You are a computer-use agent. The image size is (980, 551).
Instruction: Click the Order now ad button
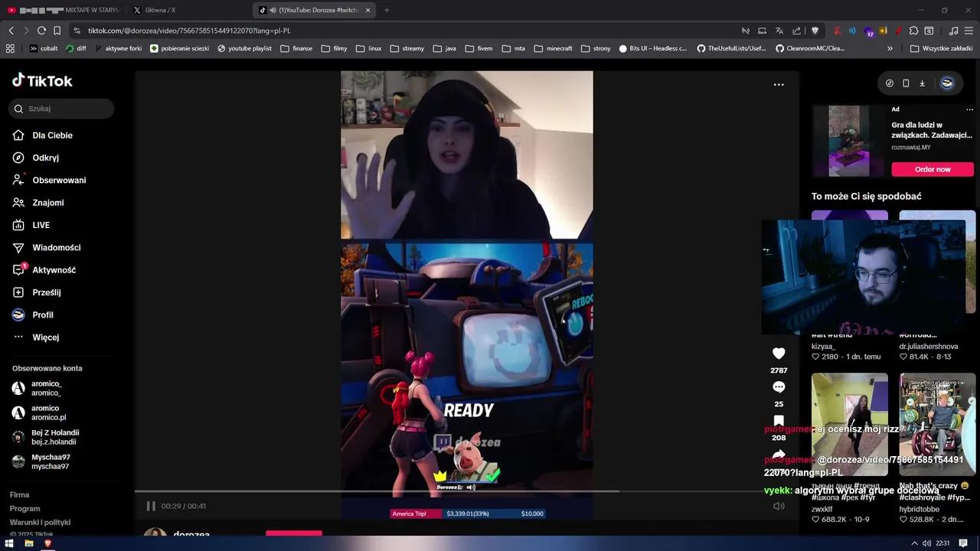pos(933,169)
